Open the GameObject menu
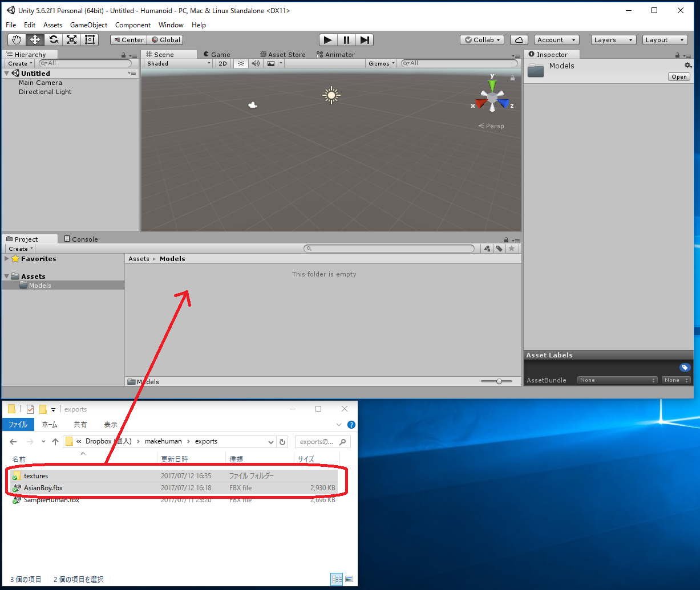Screen dimensions: 700x590 [x=88, y=25]
